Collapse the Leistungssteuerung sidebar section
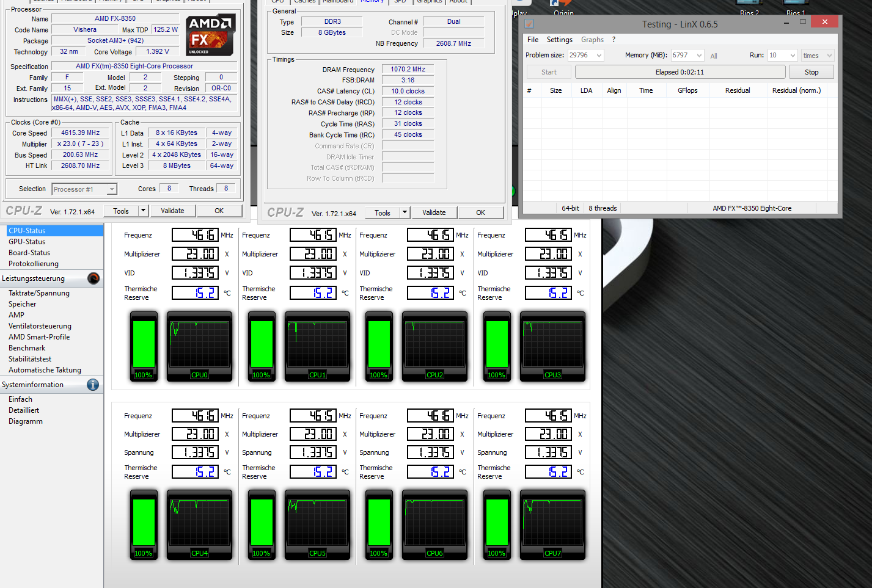The width and height of the screenshot is (872, 588). (x=52, y=278)
